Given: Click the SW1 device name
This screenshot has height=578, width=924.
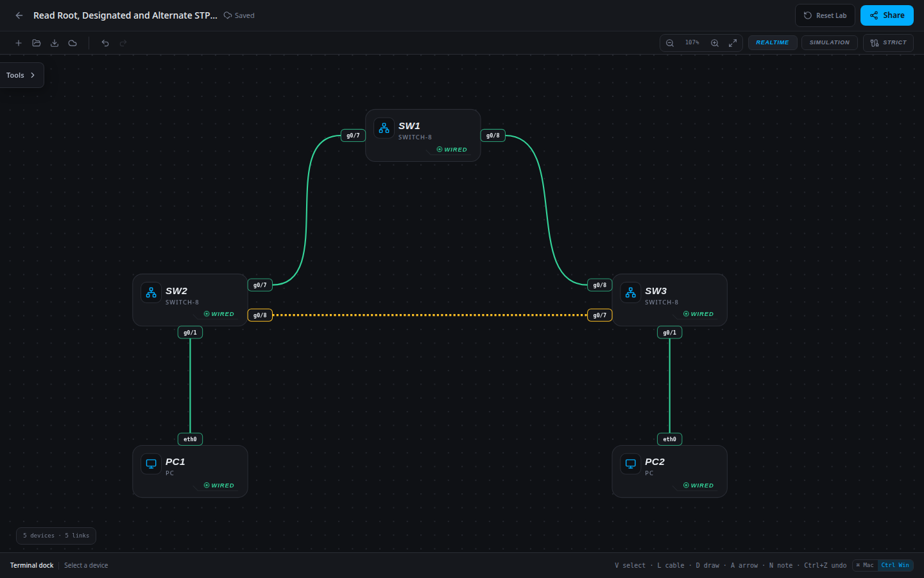Looking at the screenshot, I should [409, 126].
